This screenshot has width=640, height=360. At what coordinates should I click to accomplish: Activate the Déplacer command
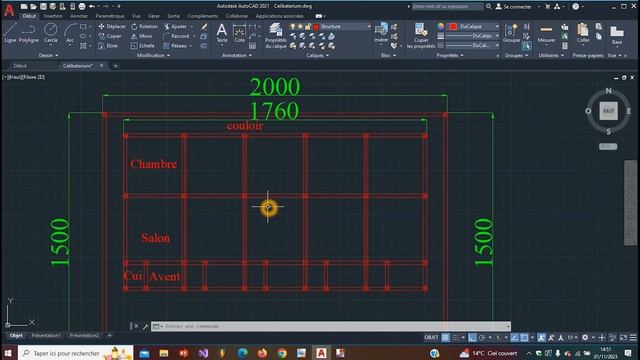112,27
